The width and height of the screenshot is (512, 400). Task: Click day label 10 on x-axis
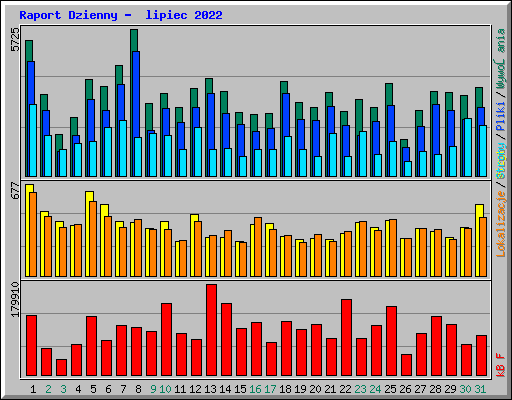(165, 389)
